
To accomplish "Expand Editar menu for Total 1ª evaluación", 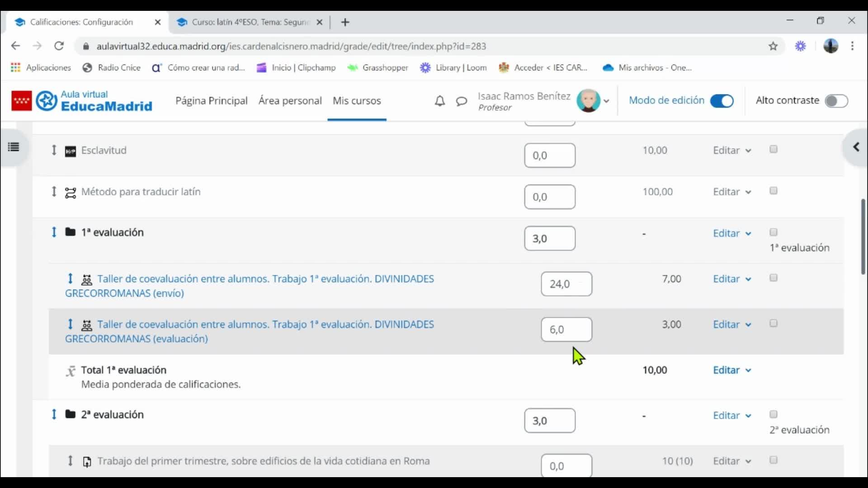I will pos(732,370).
